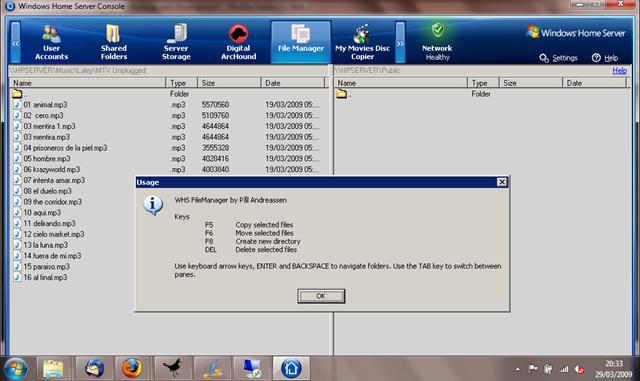640x381 pixels.
Task: Sort the left pane by Size column
Action: 229,83
